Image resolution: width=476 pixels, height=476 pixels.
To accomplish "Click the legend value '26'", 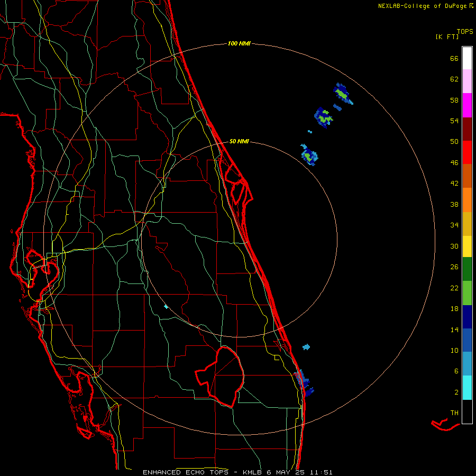I will click(x=454, y=267).
